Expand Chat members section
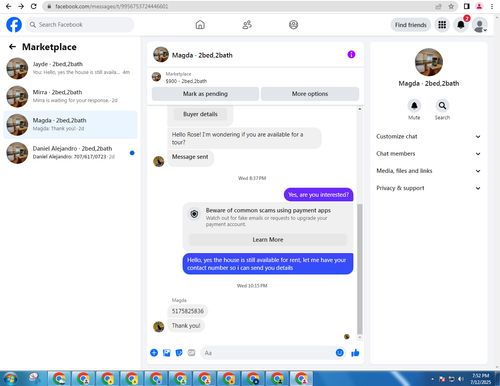The width and height of the screenshot is (500, 386). [x=428, y=154]
